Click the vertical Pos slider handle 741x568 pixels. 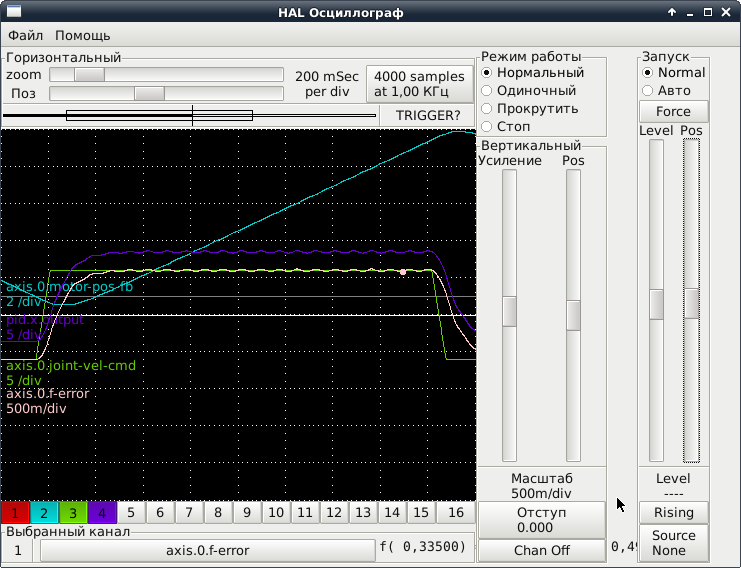573,315
